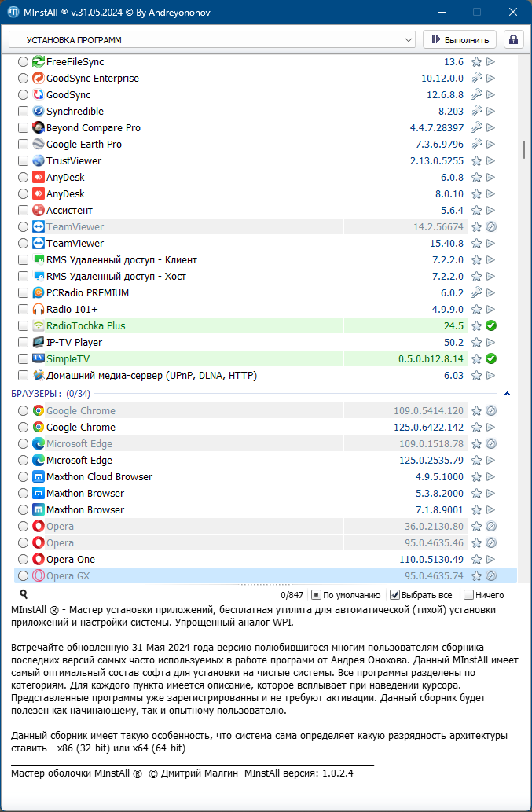Check the Synchredible checkbox
Screen dimensions: 532x812
[23, 112]
